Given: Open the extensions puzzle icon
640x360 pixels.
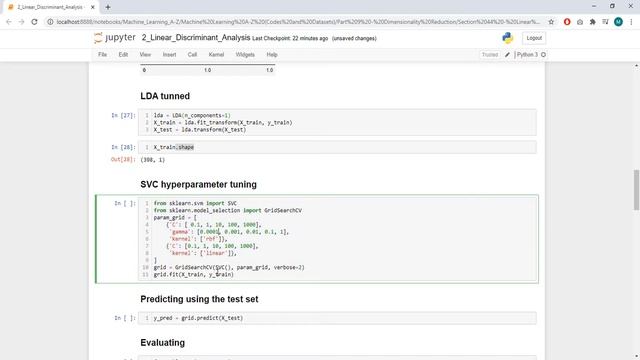Looking at the screenshot, I should 593,22.
